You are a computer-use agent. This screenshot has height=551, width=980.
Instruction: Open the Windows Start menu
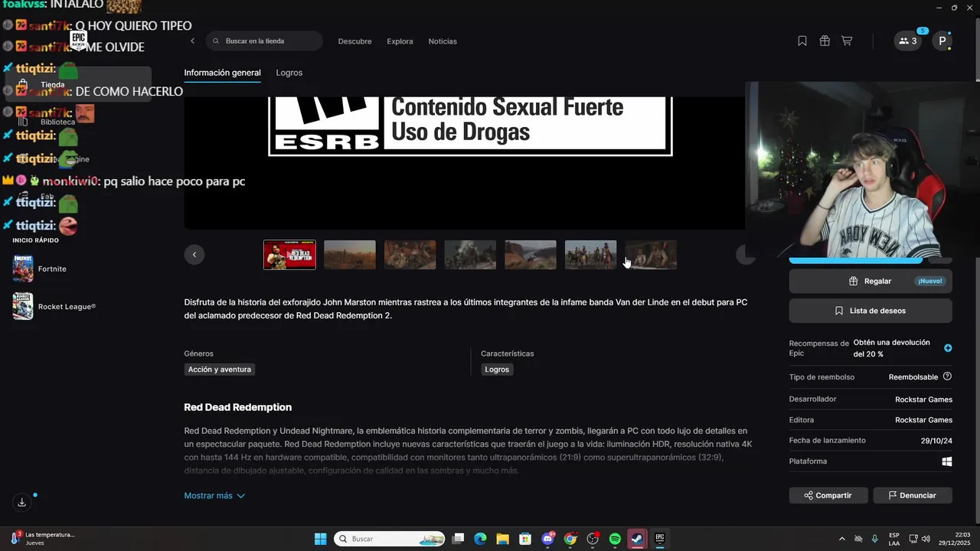[x=321, y=539]
